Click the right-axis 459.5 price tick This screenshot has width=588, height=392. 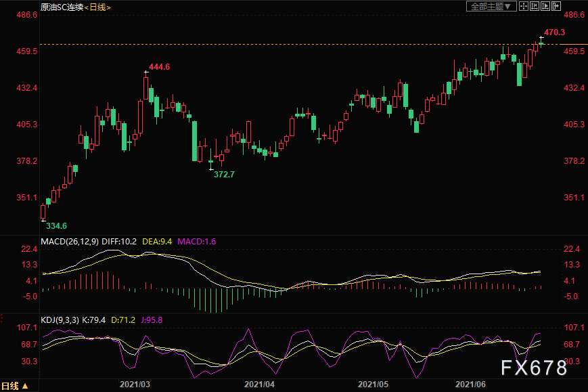[x=574, y=51]
